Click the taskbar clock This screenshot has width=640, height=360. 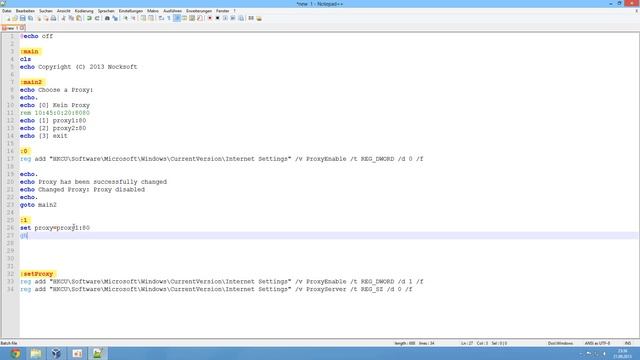(x=622, y=353)
